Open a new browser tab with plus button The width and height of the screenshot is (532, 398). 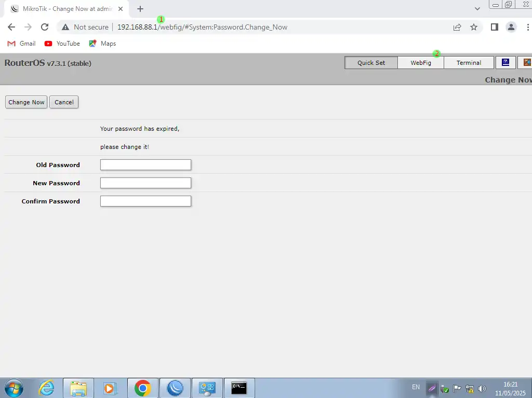[140, 9]
